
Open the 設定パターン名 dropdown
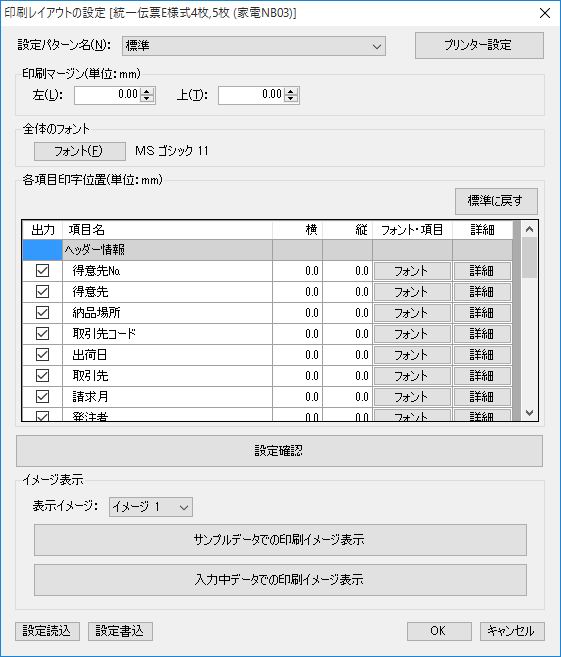(x=253, y=46)
